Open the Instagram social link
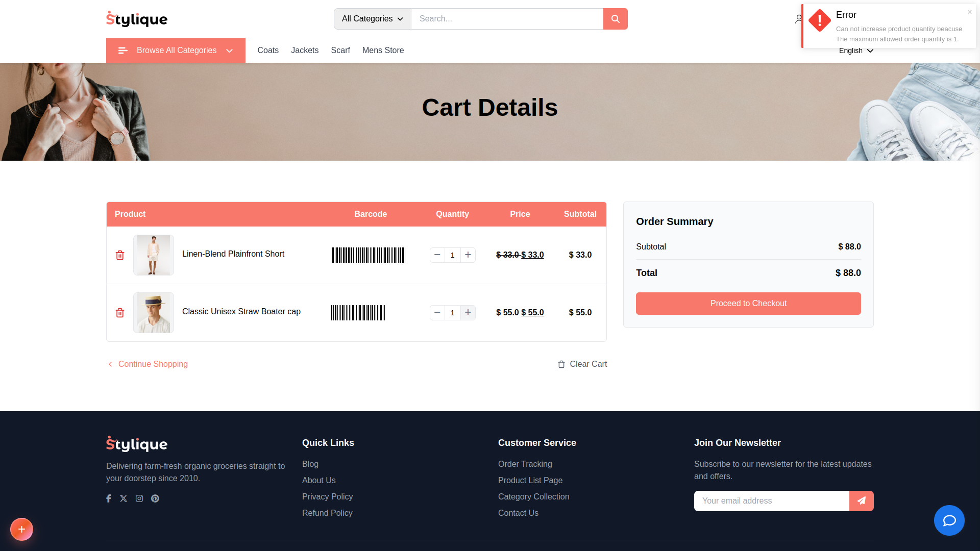The image size is (980, 551). coord(139,498)
